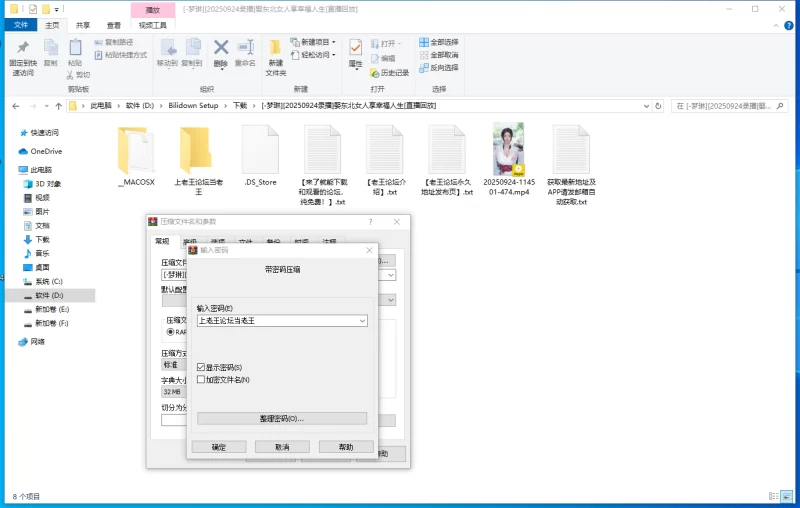Open the New item dropdown
Viewport: 800px width, 508px height.
313,42
